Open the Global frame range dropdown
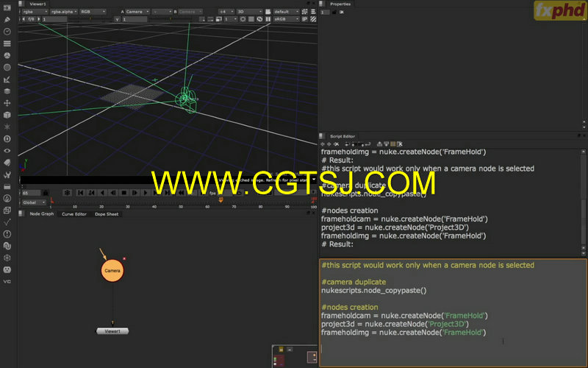Image resolution: width=588 pixels, height=368 pixels. (34, 203)
